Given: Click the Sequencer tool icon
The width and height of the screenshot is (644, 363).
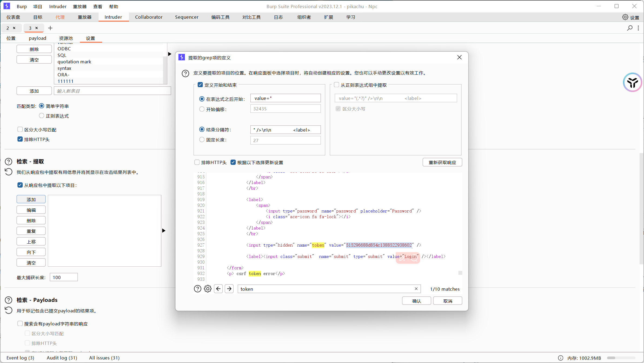Looking at the screenshot, I should click(x=186, y=17).
